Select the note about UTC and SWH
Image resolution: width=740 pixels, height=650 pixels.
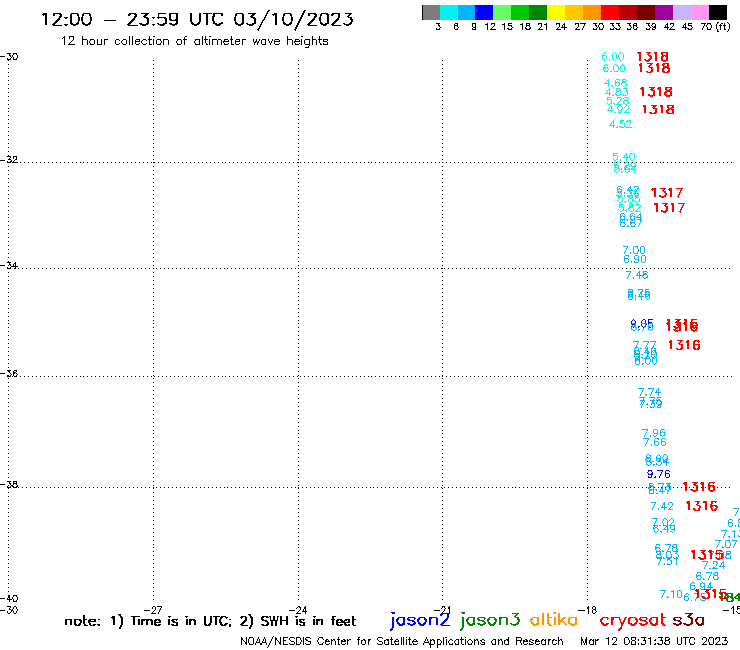point(210,621)
